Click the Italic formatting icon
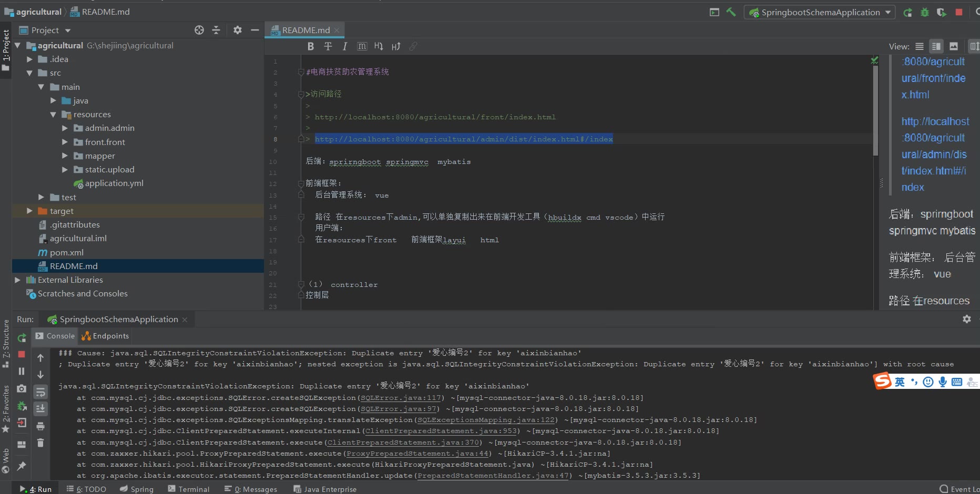Viewport: 980px width, 494px height. (345, 46)
